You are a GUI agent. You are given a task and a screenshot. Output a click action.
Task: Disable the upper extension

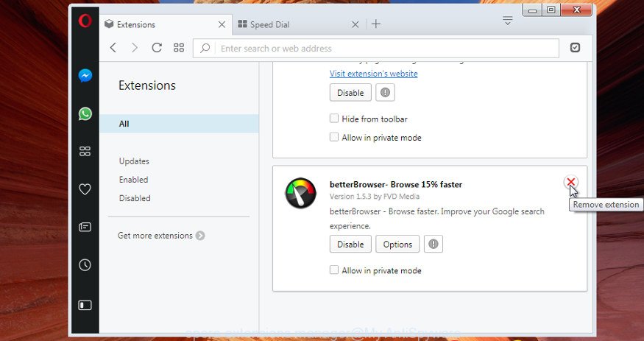pos(350,93)
